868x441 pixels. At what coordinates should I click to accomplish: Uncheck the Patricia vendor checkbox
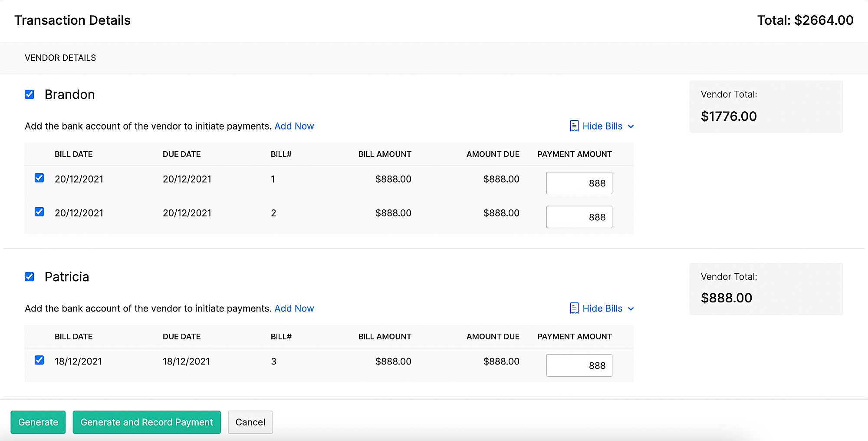pyautogui.click(x=29, y=277)
